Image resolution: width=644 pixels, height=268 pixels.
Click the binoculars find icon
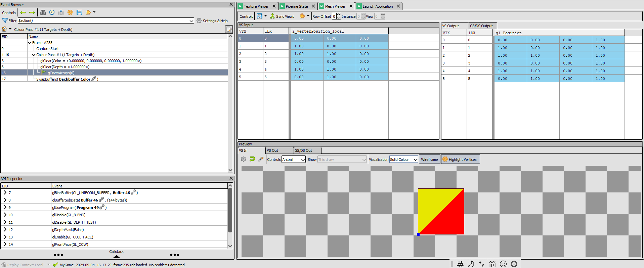click(x=43, y=12)
